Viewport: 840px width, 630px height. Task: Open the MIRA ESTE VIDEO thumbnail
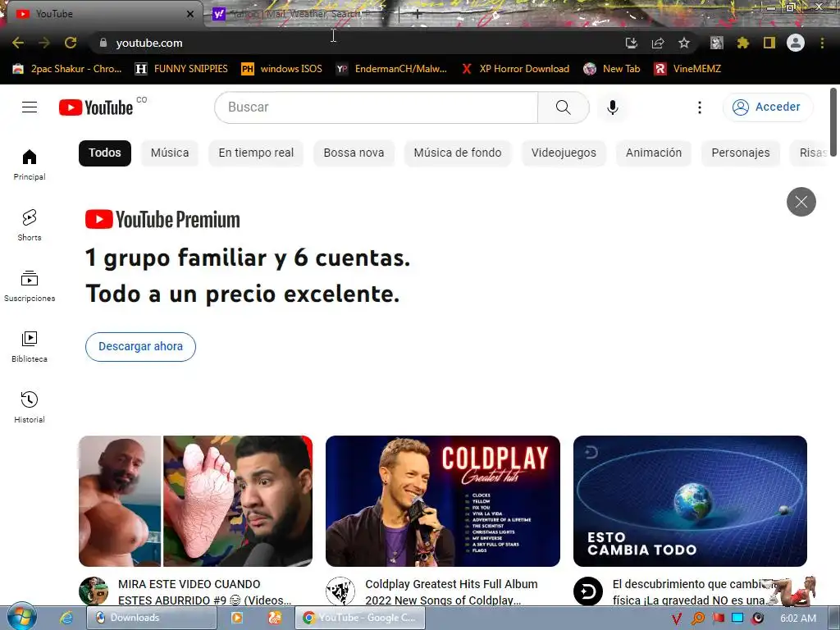click(x=195, y=501)
